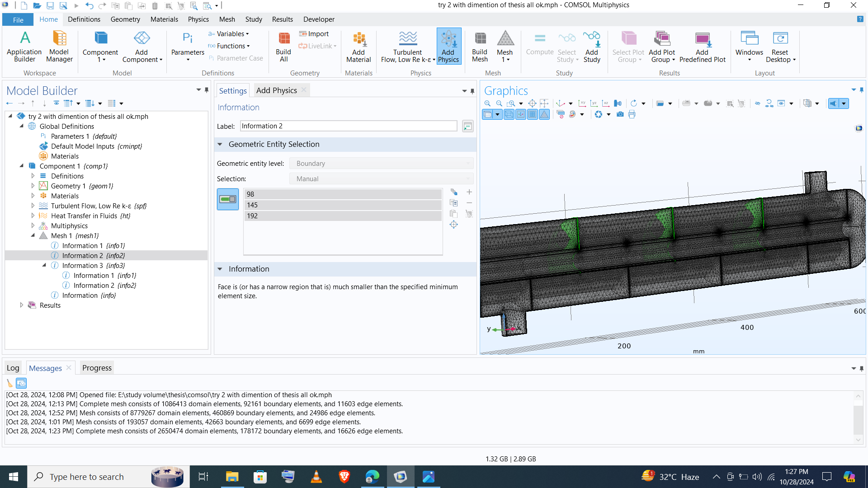Click Turbulent Flow, Low Re k-ε ribbon button
This screenshot has width=868, height=488.
tap(408, 47)
